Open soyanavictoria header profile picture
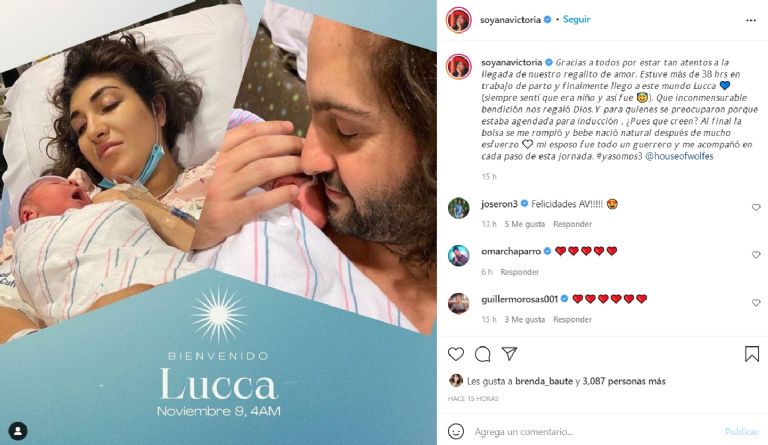Image resolution: width=768 pixels, height=445 pixels. [458, 20]
